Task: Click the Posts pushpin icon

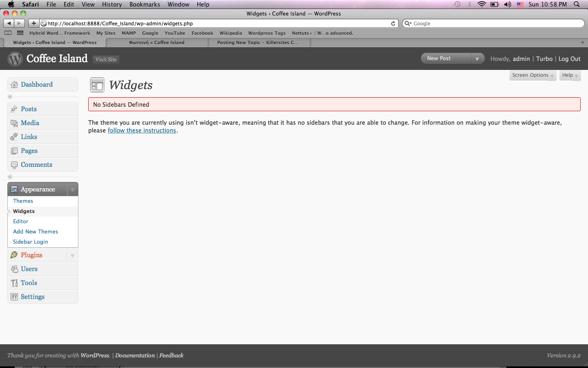Action: coord(14,109)
